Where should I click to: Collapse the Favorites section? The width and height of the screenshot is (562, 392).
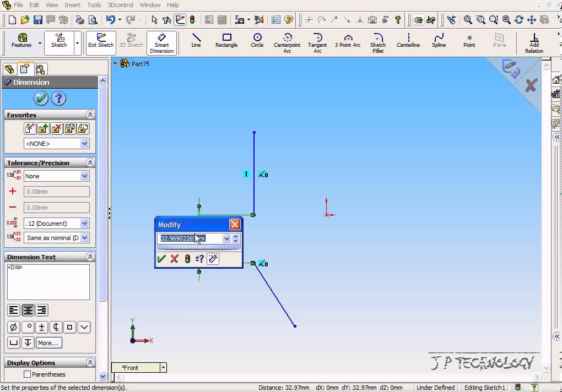click(90, 115)
